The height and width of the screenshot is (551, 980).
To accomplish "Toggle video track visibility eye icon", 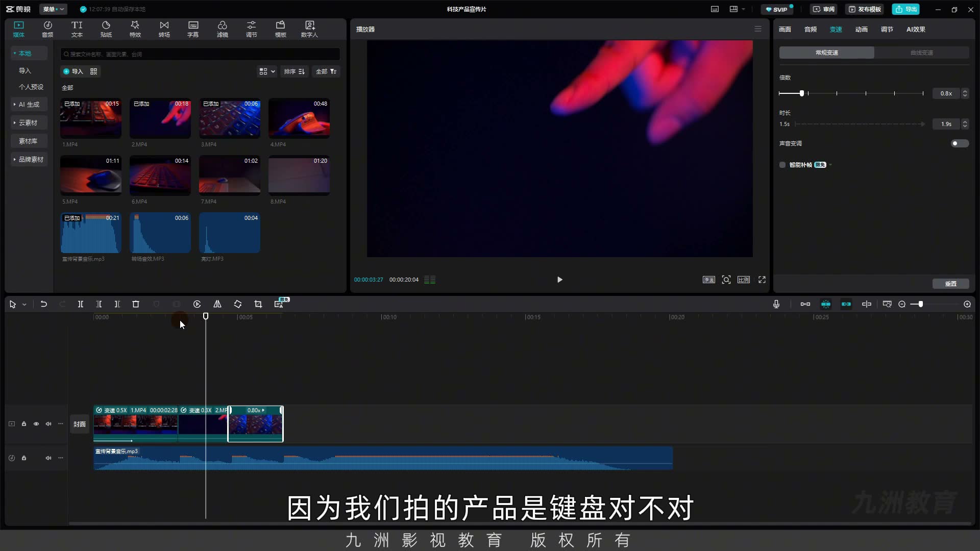I will (x=36, y=424).
